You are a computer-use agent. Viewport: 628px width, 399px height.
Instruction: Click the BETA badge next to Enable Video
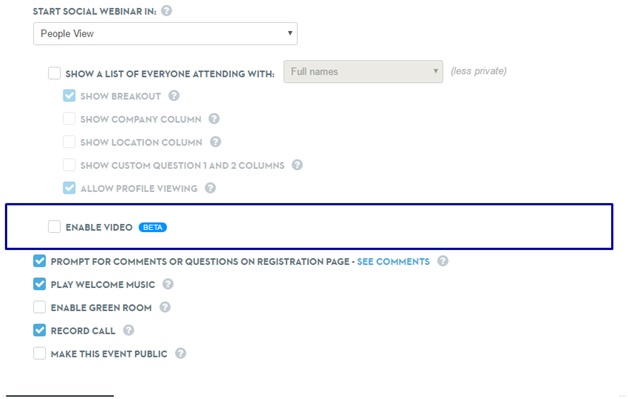pyautogui.click(x=153, y=227)
